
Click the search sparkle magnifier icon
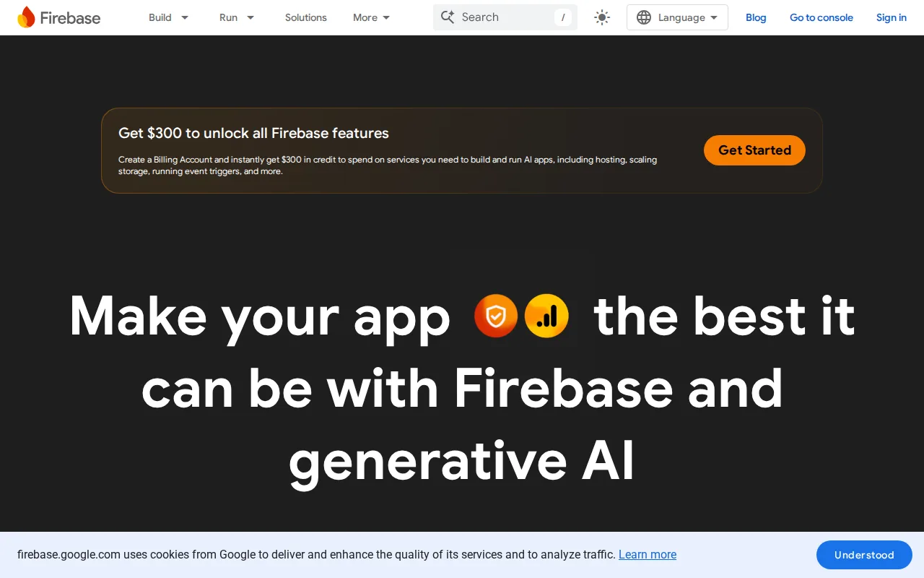[448, 17]
